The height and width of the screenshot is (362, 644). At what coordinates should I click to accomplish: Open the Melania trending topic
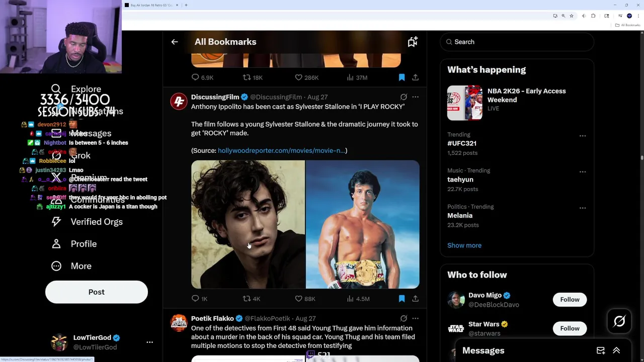click(460, 215)
